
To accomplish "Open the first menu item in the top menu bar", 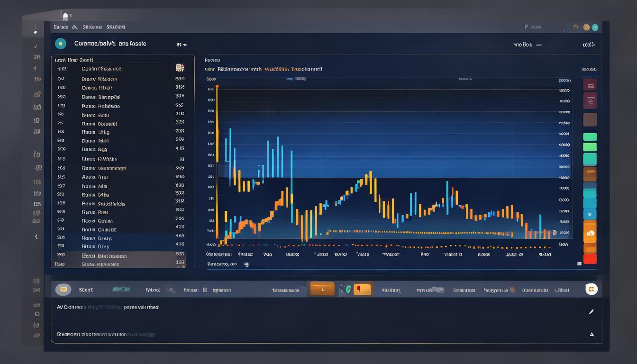I will pos(61,27).
